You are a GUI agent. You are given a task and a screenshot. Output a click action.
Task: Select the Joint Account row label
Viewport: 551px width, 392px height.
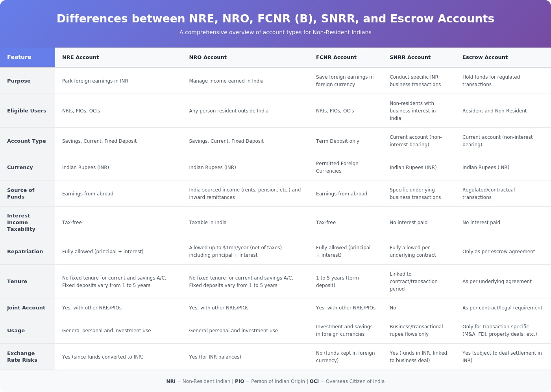(26, 308)
